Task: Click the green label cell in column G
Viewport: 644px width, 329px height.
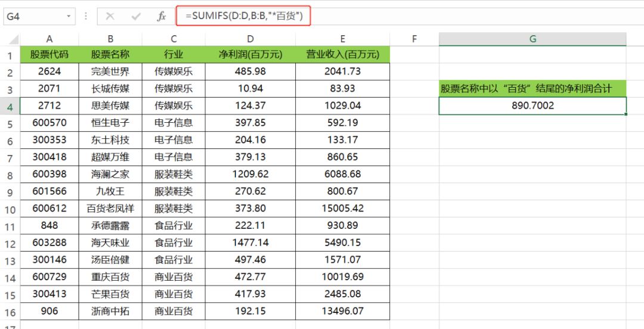Action: click(532, 88)
